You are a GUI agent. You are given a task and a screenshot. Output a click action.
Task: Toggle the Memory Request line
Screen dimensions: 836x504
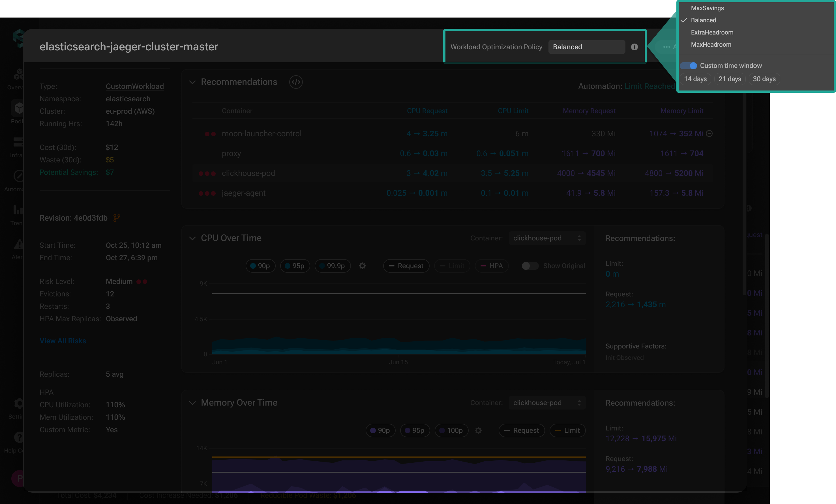522,430
